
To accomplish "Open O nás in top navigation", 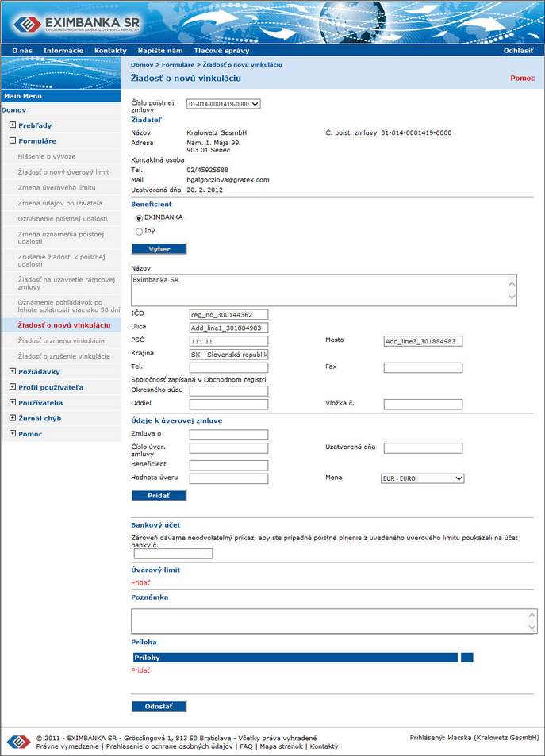I will (x=22, y=51).
